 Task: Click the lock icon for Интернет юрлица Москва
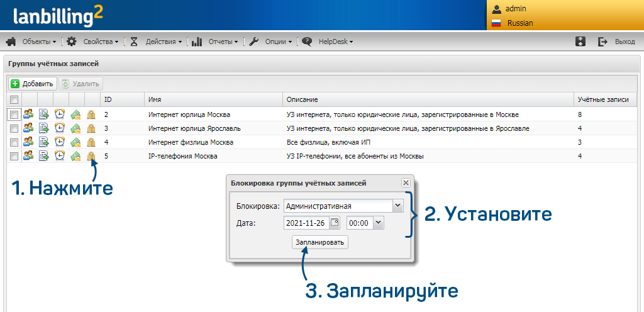(91, 114)
